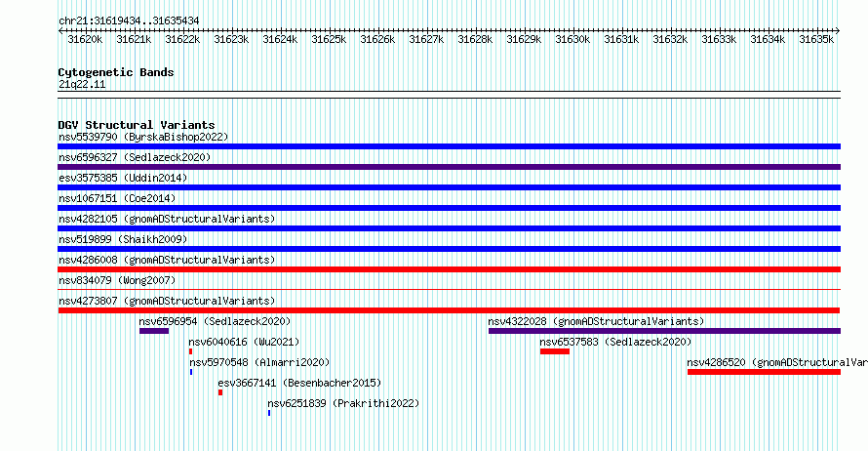The image size is (868, 451).
Task: Click the nsv5970548 (Almarri2020) label
Action: [x=259, y=362]
